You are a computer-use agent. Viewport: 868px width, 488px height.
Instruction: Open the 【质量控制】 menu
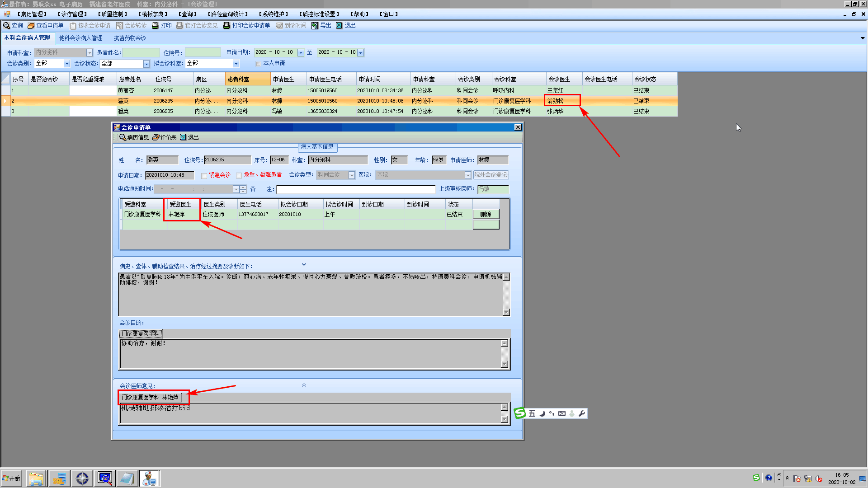113,14
